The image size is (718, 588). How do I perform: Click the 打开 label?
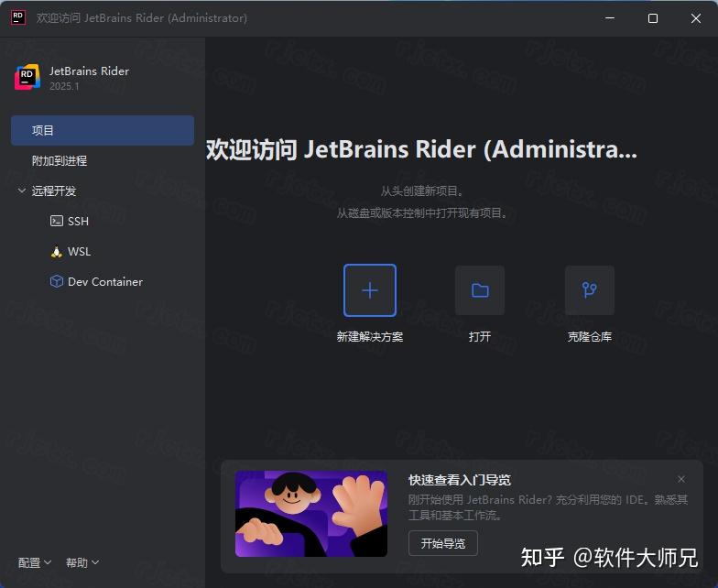pos(480,337)
